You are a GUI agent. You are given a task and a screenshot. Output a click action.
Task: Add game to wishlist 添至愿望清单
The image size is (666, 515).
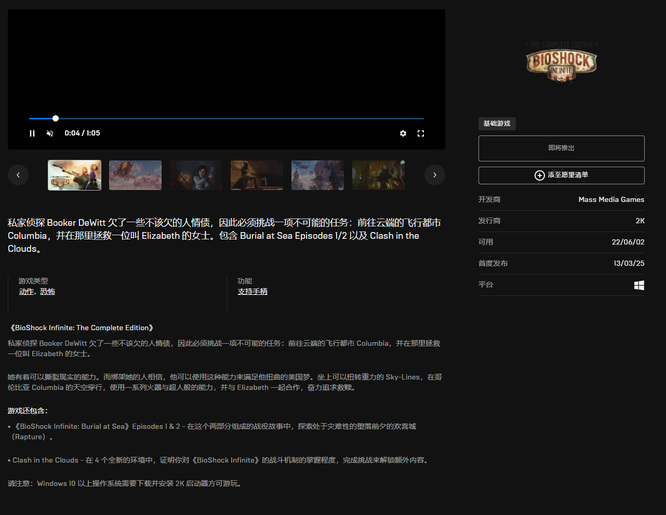[x=561, y=175]
